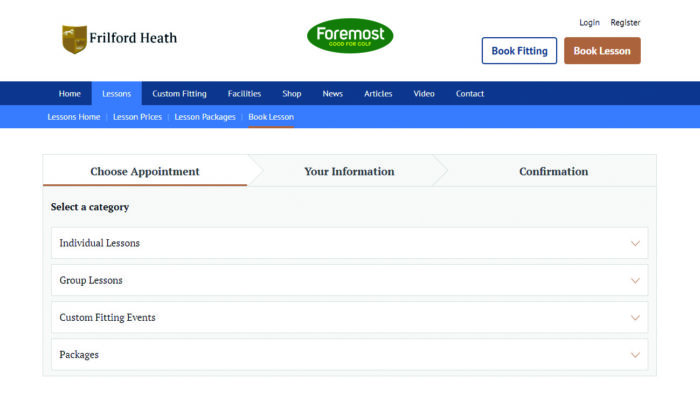Open the Individual Lessons category
The width and height of the screenshot is (700, 414).
point(350,243)
